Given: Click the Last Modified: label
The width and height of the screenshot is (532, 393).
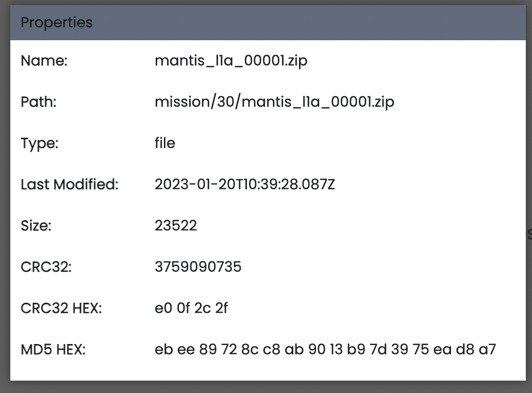Looking at the screenshot, I should pos(70,184).
